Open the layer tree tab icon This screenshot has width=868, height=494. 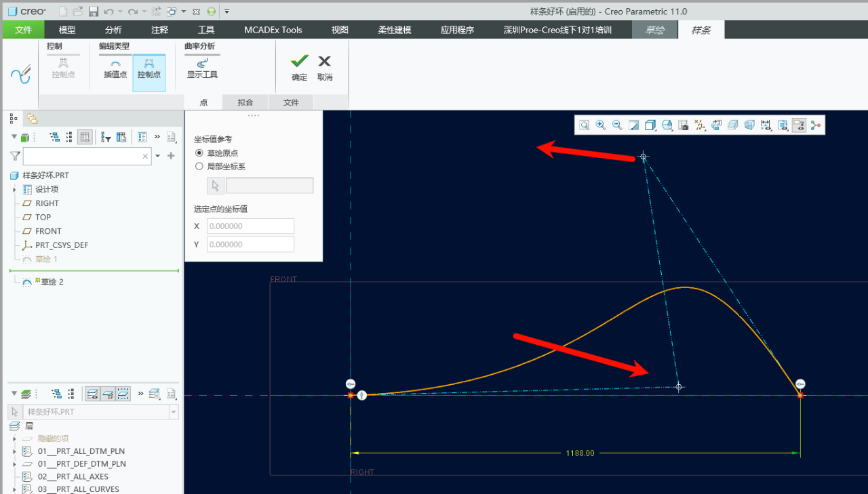[32, 119]
